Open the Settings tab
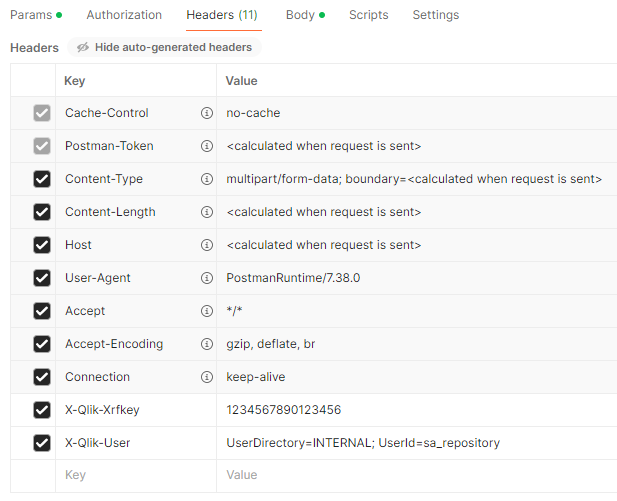Viewport: 617px width, 501px height. (x=436, y=15)
